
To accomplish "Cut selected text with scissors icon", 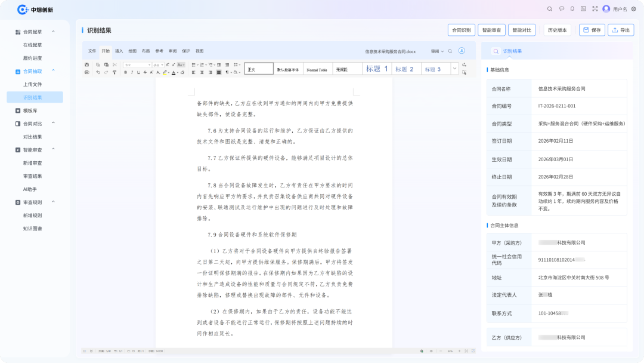I will click(x=114, y=64).
